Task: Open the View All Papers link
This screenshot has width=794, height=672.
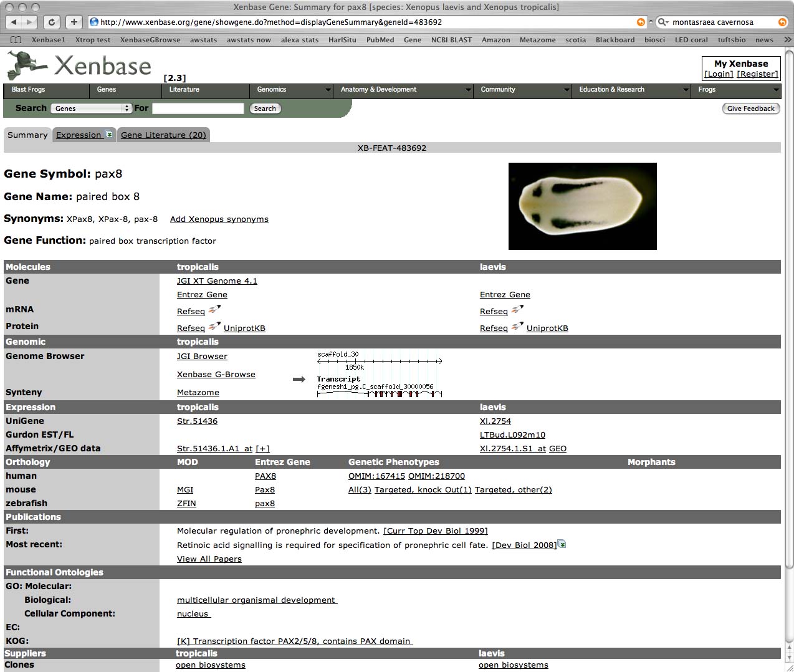Action: pyautogui.click(x=209, y=559)
